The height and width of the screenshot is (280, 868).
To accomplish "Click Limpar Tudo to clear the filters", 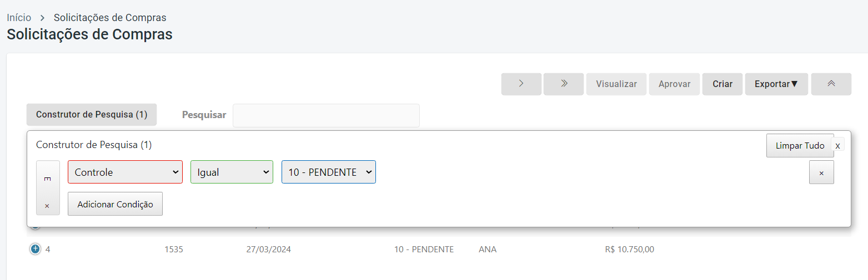I will coord(800,146).
